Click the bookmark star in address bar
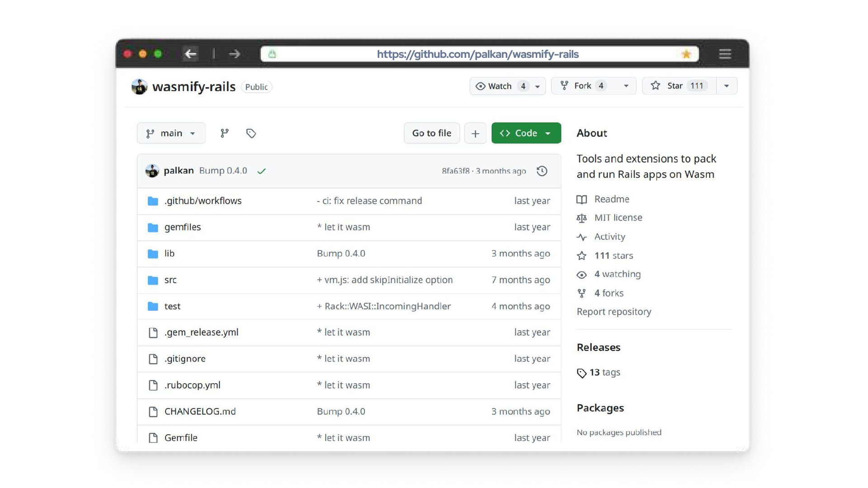The height and width of the screenshot is (488, 868). pyautogui.click(x=686, y=54)
